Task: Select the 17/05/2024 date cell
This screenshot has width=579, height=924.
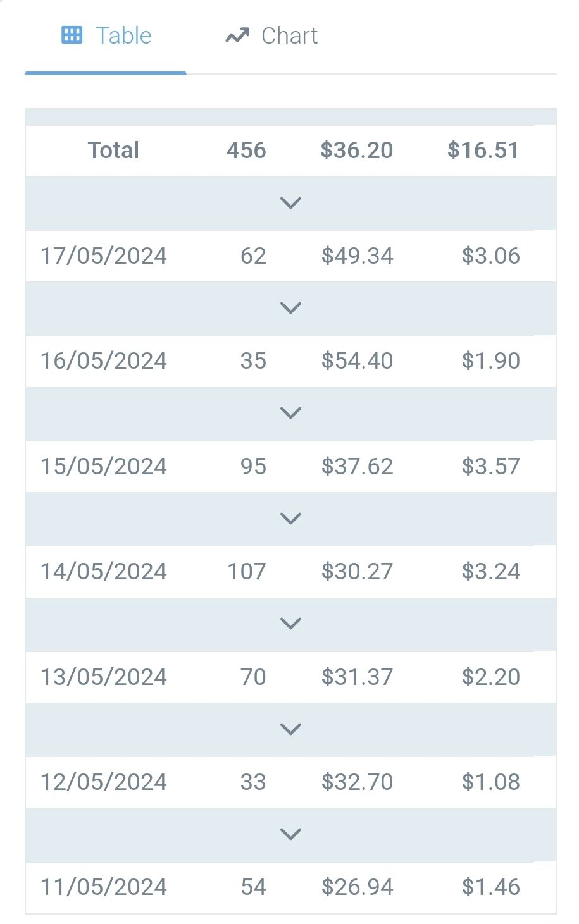Action: 104,256
